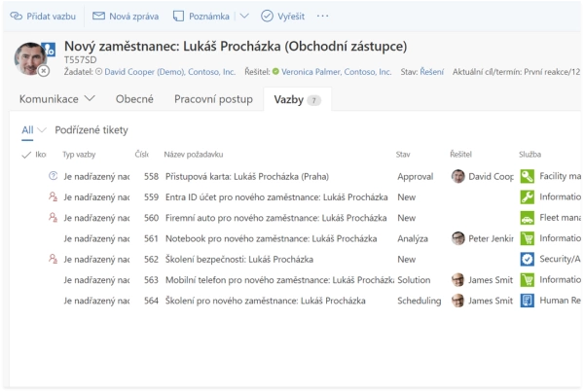584x392 pixels.
Task: Click the shopping cart icon on row 563
Action: [527, 279]
